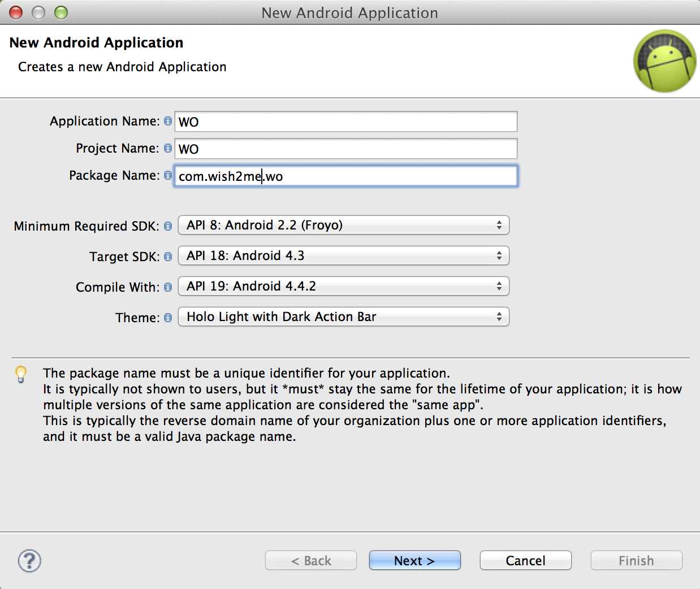700x589 pixels.
Task: Click the Android robot logo
Action: [x=665, y=61]
